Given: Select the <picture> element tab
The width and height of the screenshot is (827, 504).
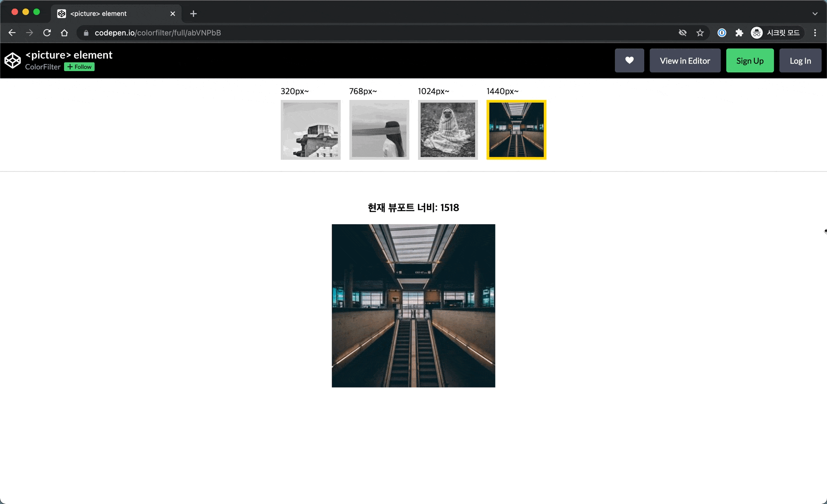Looking at the screenshot, I should pos(112,14).
